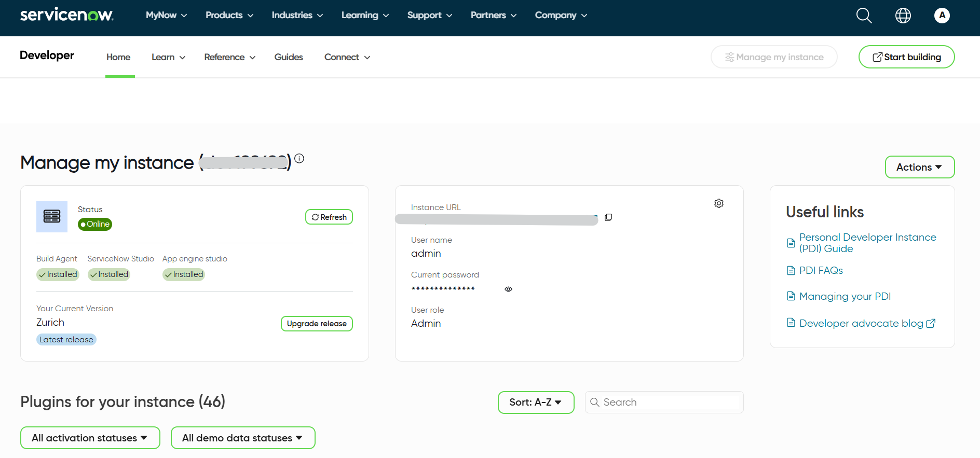Expand the Company menu
The image size is (980, 458).
(561, 15)
